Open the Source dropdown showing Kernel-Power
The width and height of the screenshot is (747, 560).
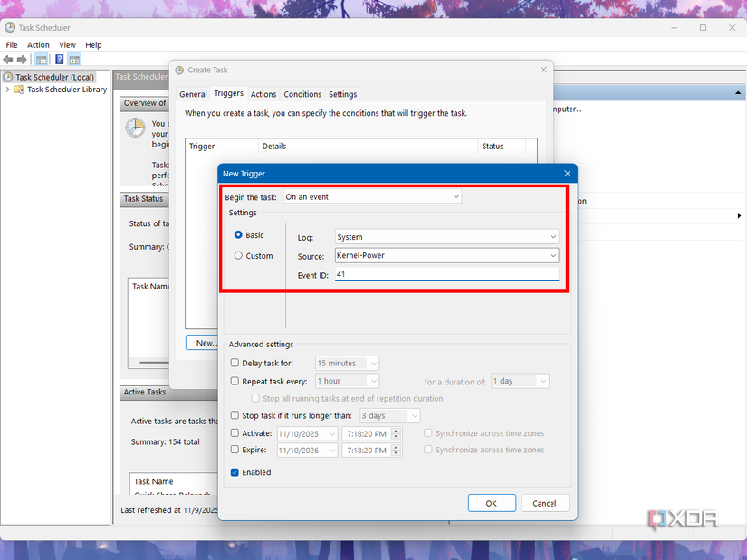552,255
